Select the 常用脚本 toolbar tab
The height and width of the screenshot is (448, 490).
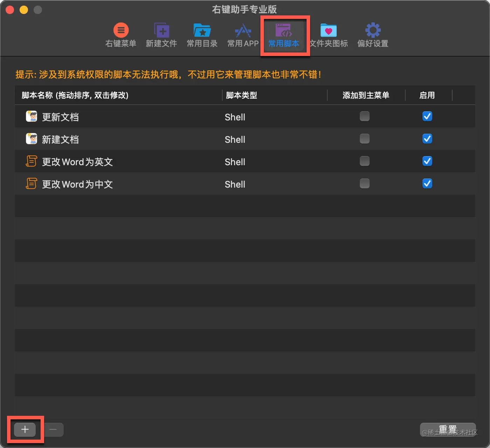[x=284, y=35]
